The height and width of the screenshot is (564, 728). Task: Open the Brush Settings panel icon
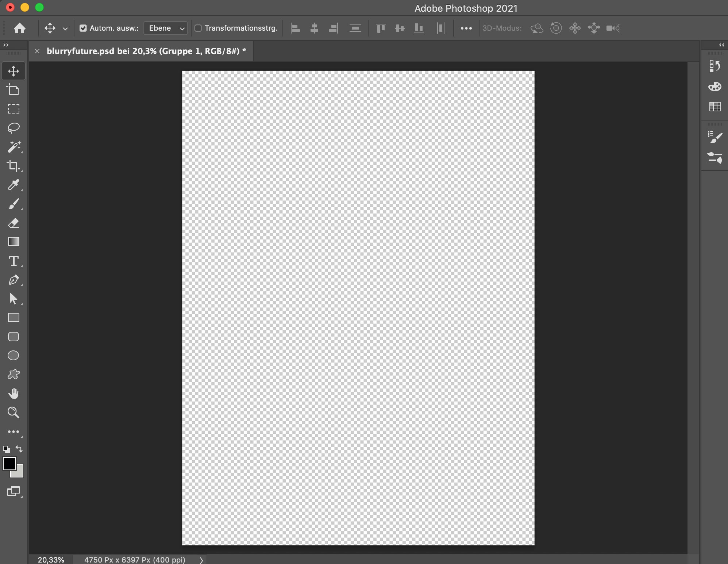(x=714, y=137)
